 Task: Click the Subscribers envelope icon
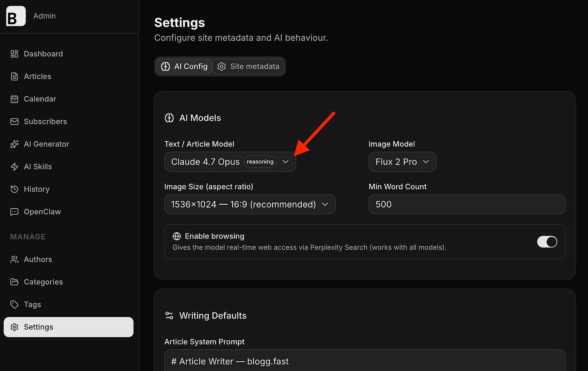pos(15,122)
